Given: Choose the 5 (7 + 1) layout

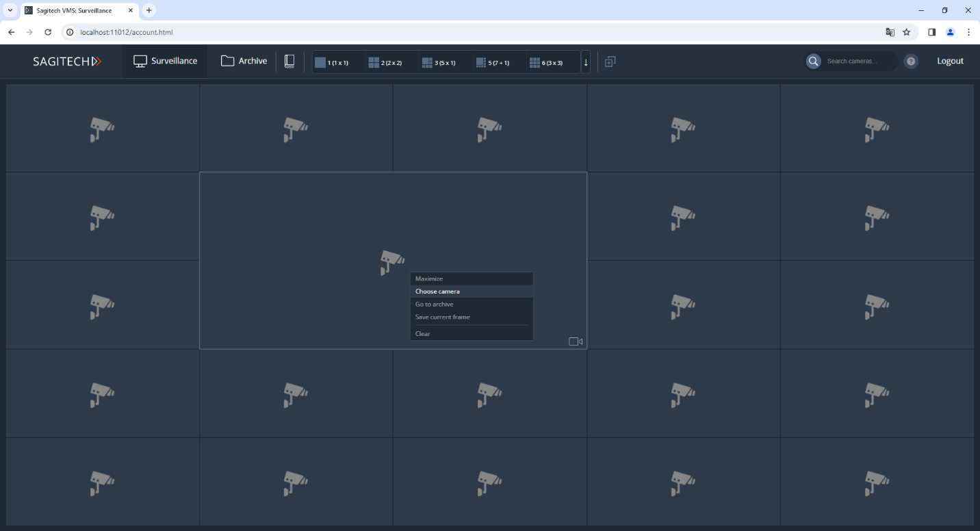Looking at the screenshot, I should tap(493, 62).
